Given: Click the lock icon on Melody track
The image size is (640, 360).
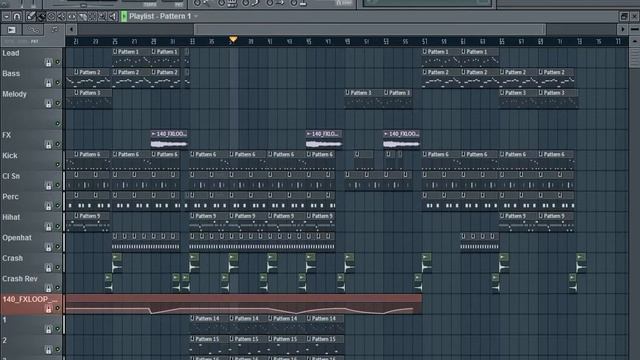Looking at the screenshot, I should coord(48,103).
